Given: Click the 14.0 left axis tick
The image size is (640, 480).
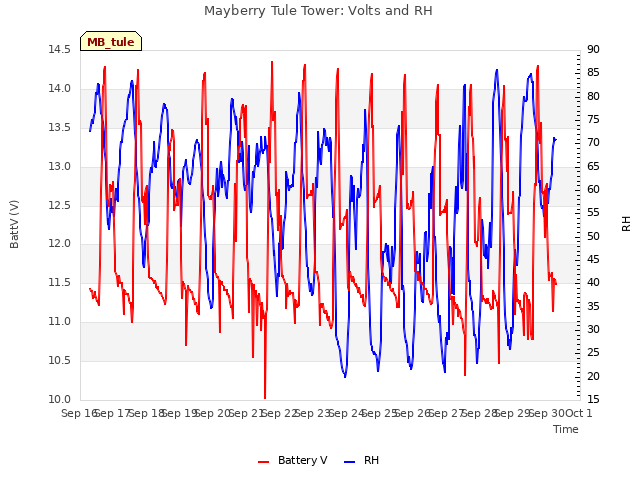Looking at the screenshot, I should pyautogui.click(x=60, y=89).
